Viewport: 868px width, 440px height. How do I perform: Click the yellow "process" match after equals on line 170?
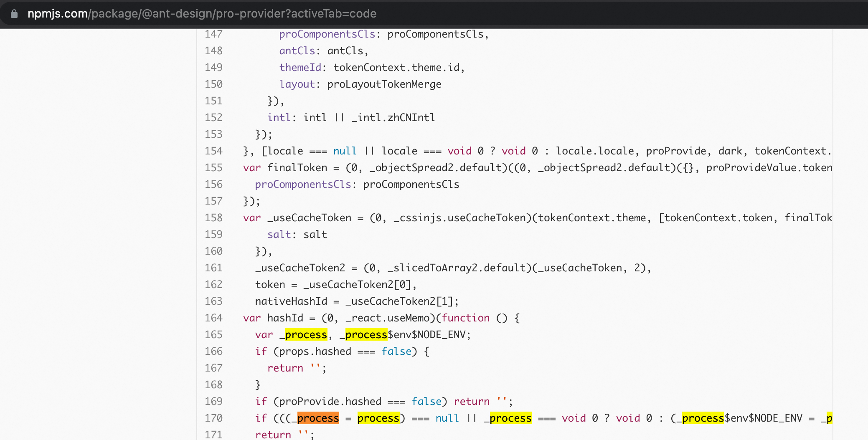378,418
